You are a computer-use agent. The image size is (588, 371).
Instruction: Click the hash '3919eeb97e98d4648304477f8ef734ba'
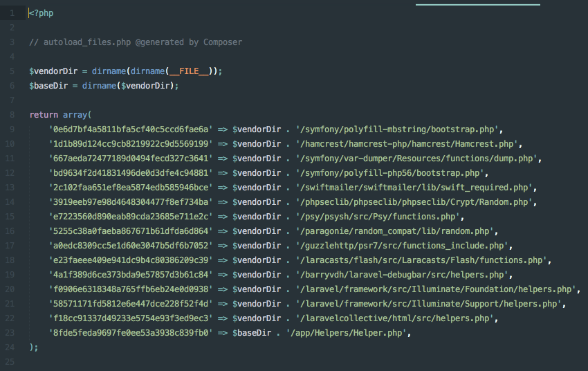click(131, 202)
